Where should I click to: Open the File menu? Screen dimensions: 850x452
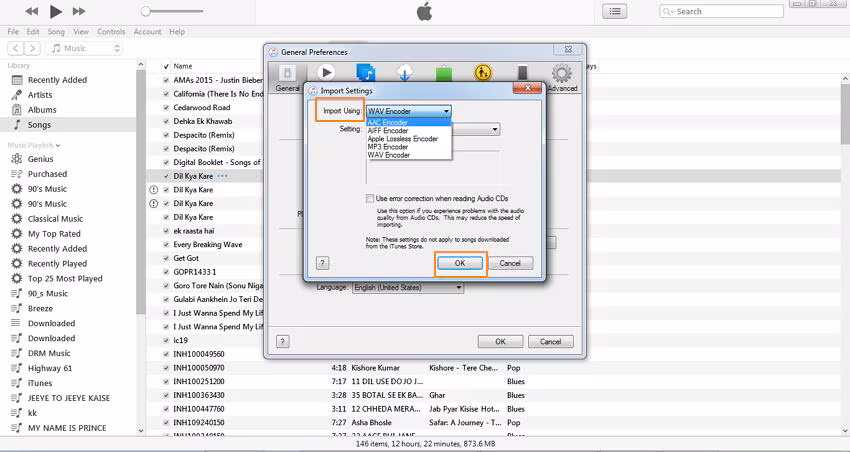(13, 31)
